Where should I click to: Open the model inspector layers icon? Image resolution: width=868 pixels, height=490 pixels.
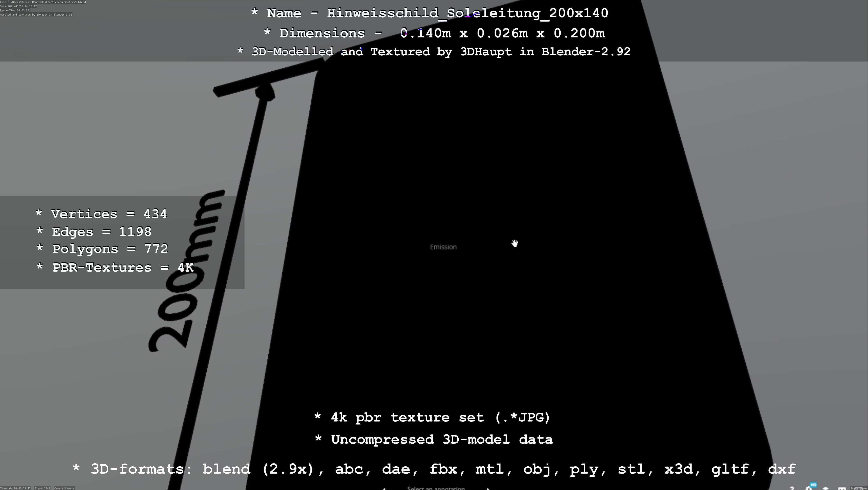click(x=826, y=488)
